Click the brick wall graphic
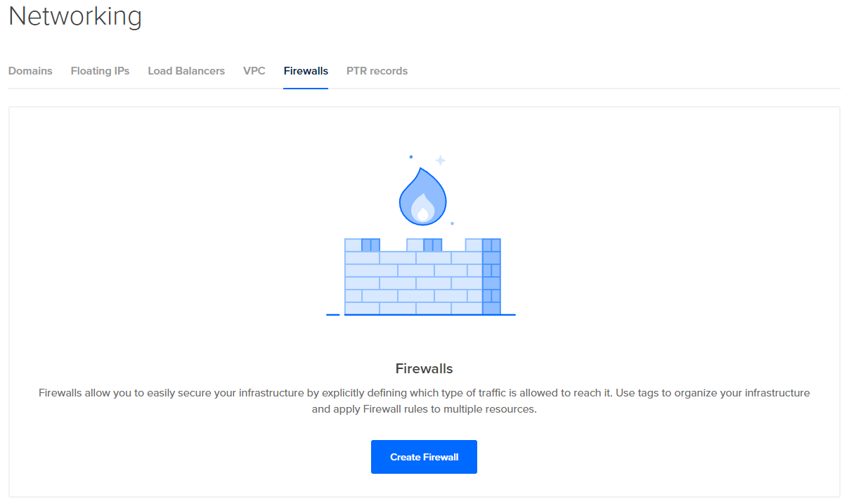849x504 pixels. coord(422,281)
